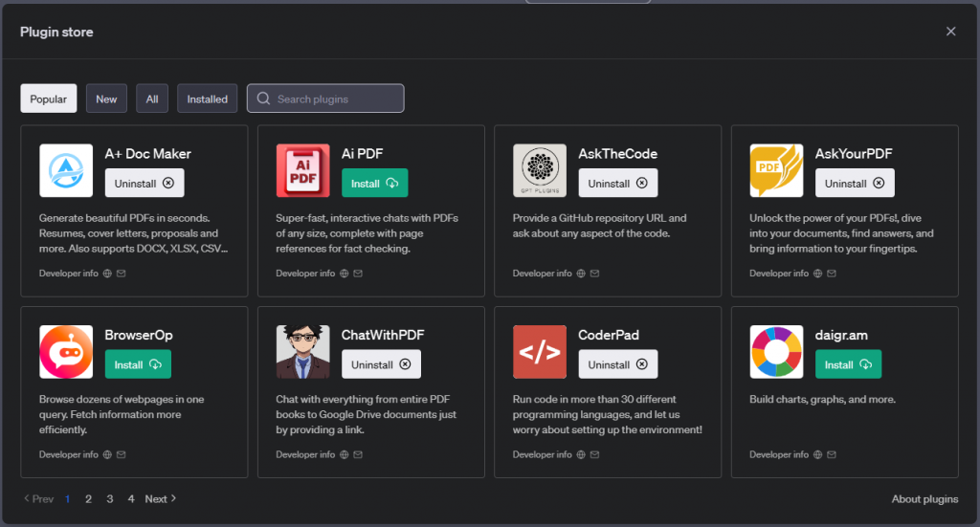Email BrowserOp developer via envelope icon
The width and height of the screenshot is (980, 527).
pos(122,454)
